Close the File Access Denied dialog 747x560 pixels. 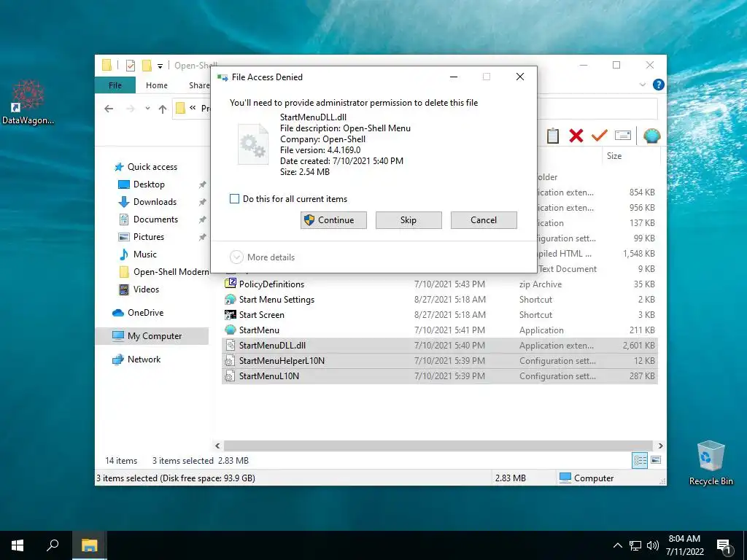[x=519, y=77]
